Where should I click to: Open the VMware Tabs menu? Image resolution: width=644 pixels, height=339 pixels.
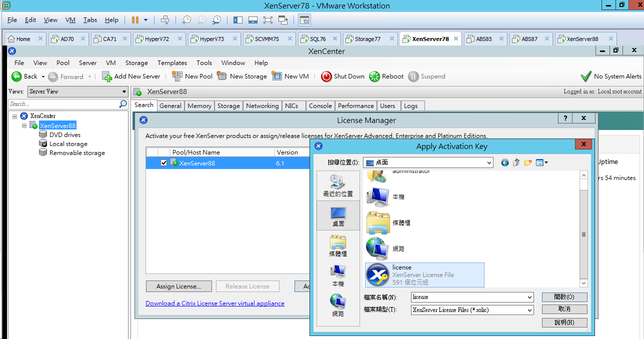tap(90, 20)
